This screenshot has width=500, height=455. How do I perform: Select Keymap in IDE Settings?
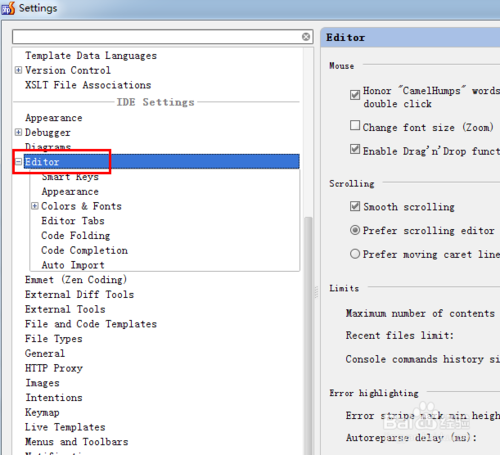(x=42, y=412)
